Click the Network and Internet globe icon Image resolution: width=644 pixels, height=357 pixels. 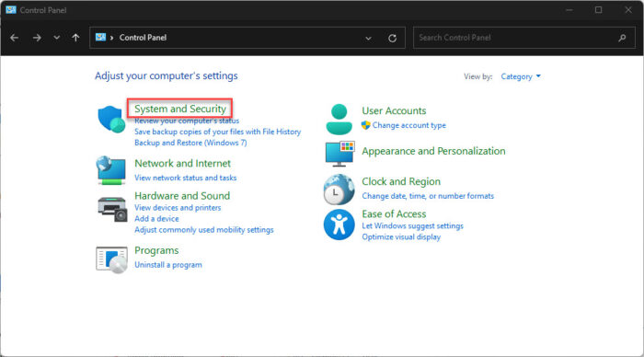(111, 170)
